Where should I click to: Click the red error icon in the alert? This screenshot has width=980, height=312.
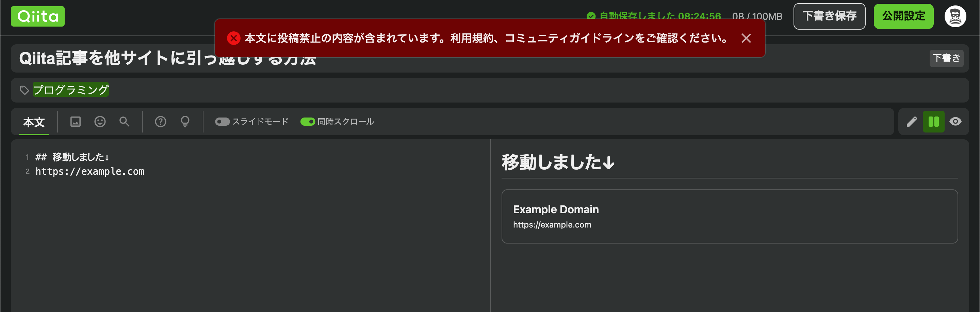(x=233, y=38)
